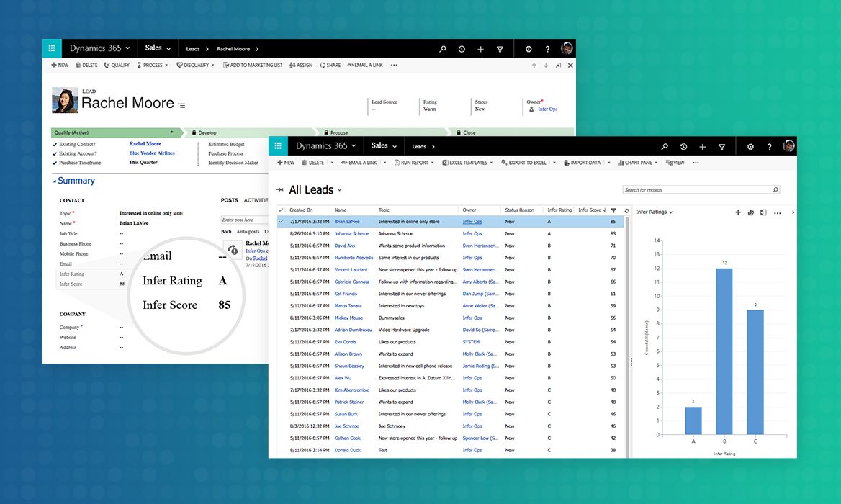
Task: Click search magnifier in All Leads top bar
Action: click(665, 146)
